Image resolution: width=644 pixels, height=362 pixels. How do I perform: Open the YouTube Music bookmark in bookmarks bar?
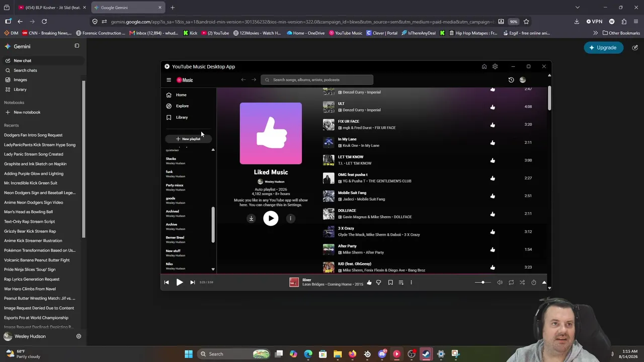tap(346, 33)
